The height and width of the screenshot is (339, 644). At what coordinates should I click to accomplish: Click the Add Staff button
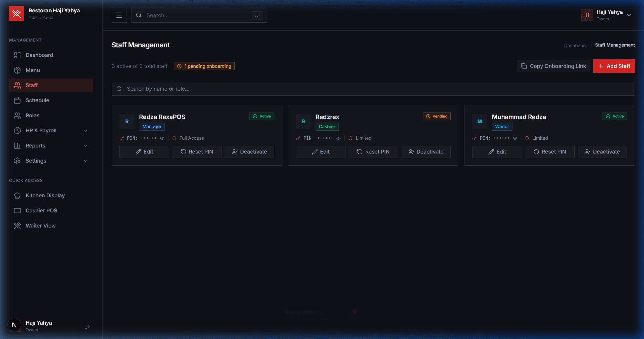614,66
